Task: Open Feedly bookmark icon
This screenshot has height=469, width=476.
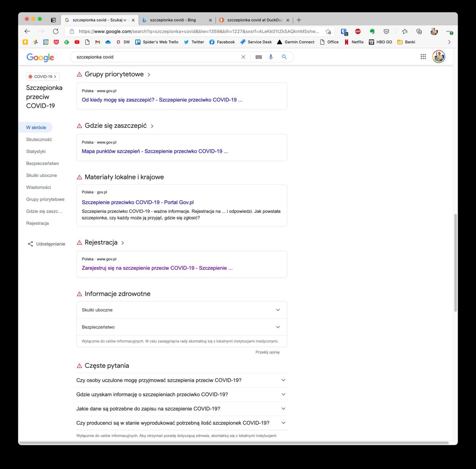Action: tap(67, 42)
